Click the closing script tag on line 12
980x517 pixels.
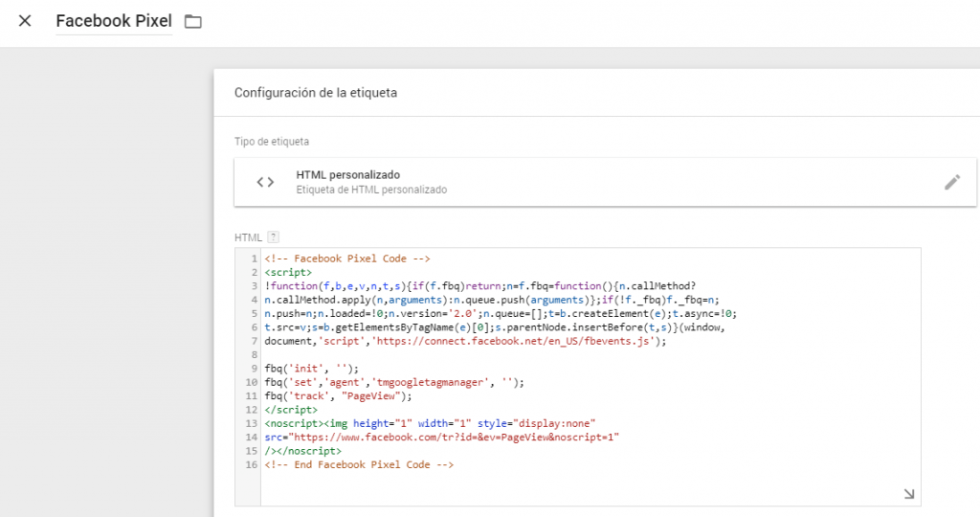291,410
